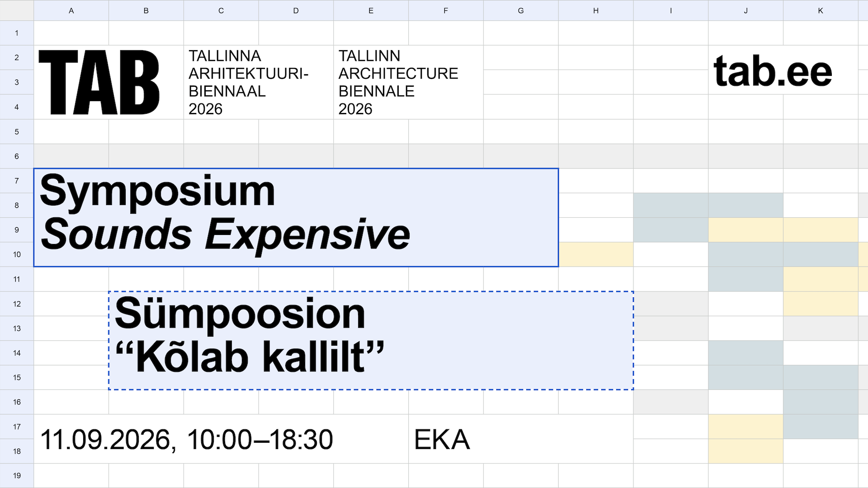
Task: Select the EKA venue cell
Action: [x=521, y=439]
